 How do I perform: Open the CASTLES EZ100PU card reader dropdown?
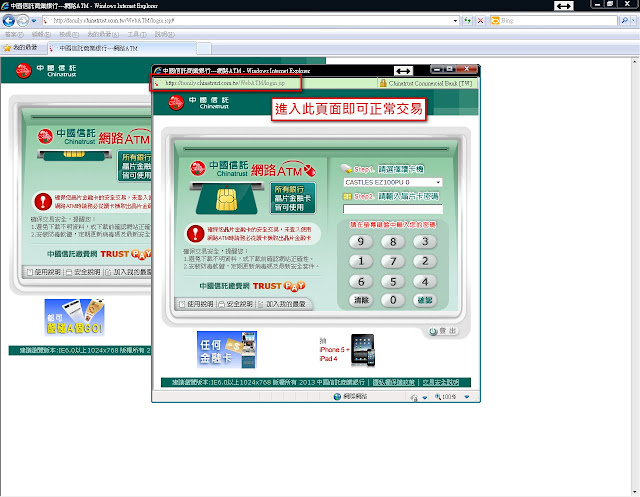(x=393, y=182)
